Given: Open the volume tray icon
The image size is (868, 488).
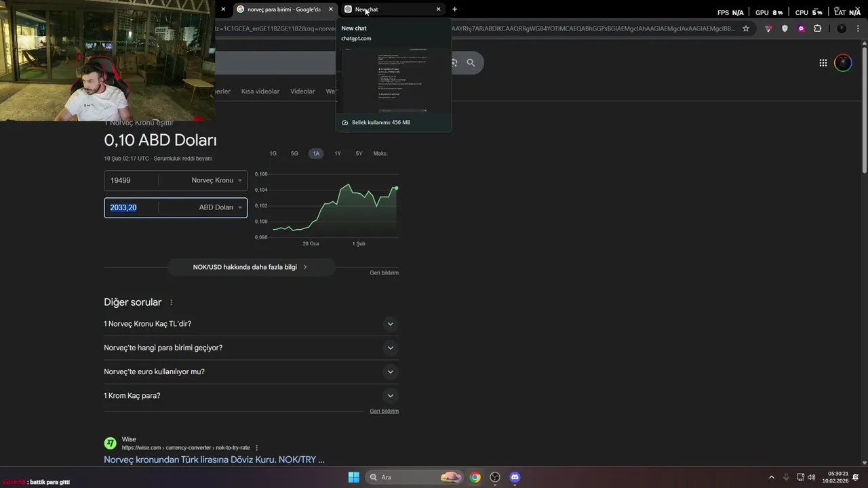Looking at the screenshot, I should (812, 477).
